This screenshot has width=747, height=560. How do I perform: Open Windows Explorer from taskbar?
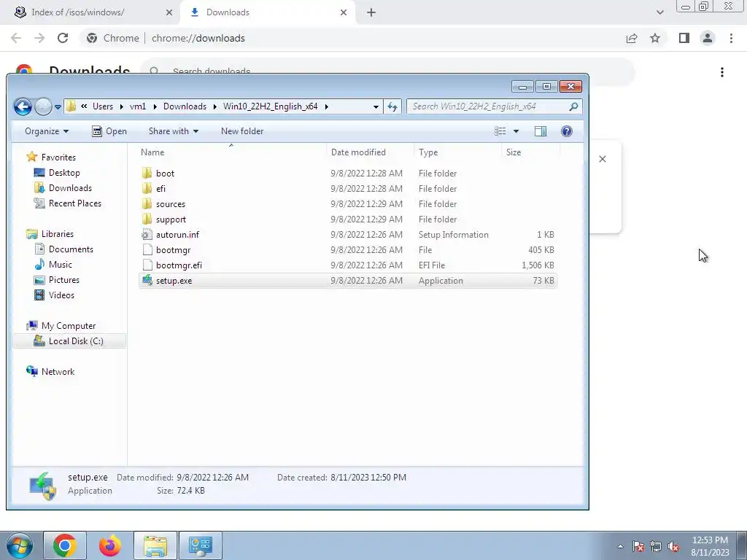pos(155,545)
